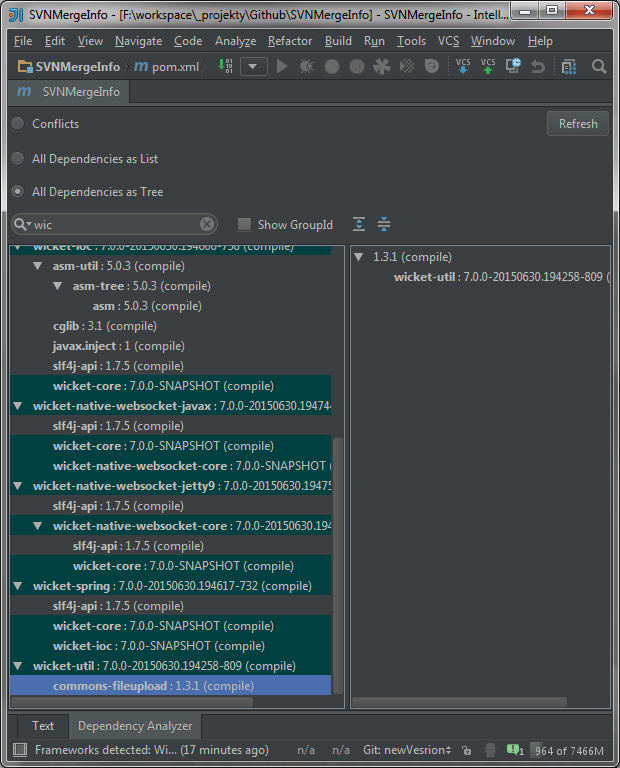620x768 pixels.
Task: Collapse the wicket-native-websocket-javax node
Action: (18, 406)
